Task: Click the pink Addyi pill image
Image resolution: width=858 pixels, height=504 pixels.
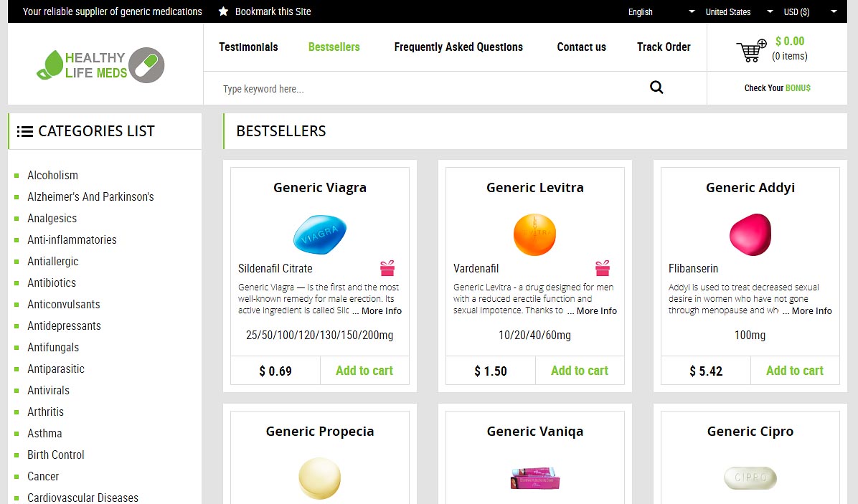Action: 750,234
